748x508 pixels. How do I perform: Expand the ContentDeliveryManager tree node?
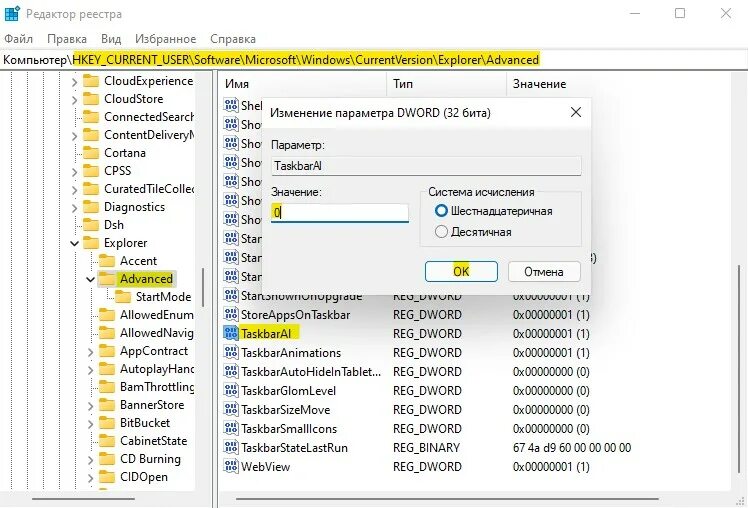[x=74, y=136]
